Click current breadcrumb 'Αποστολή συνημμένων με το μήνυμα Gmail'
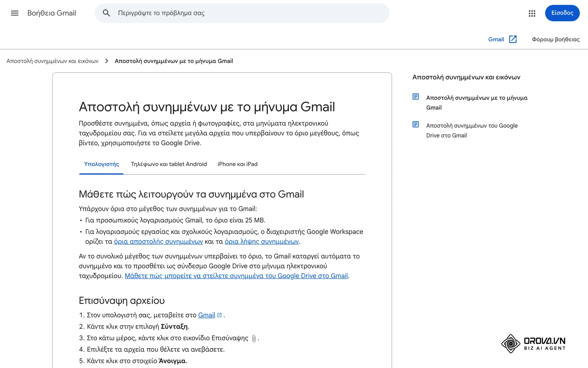This screenshot has height=368, width=588. (174, 61)
